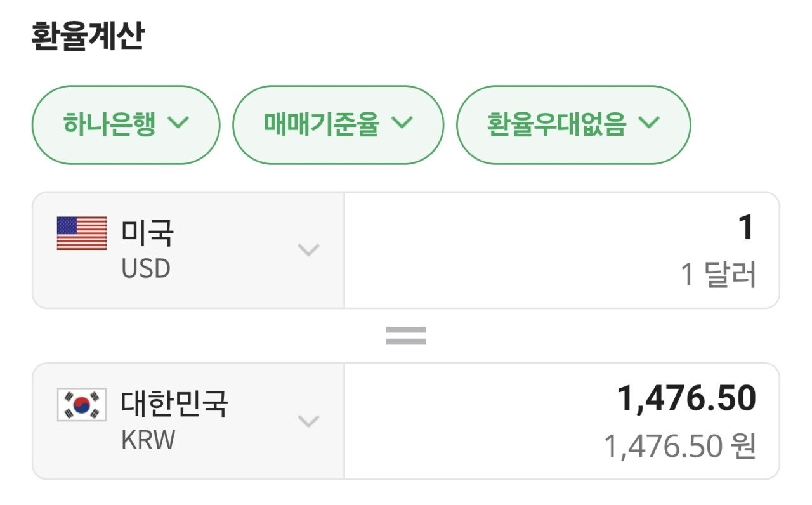Click the South Korean flag icon

coord(82,405)
